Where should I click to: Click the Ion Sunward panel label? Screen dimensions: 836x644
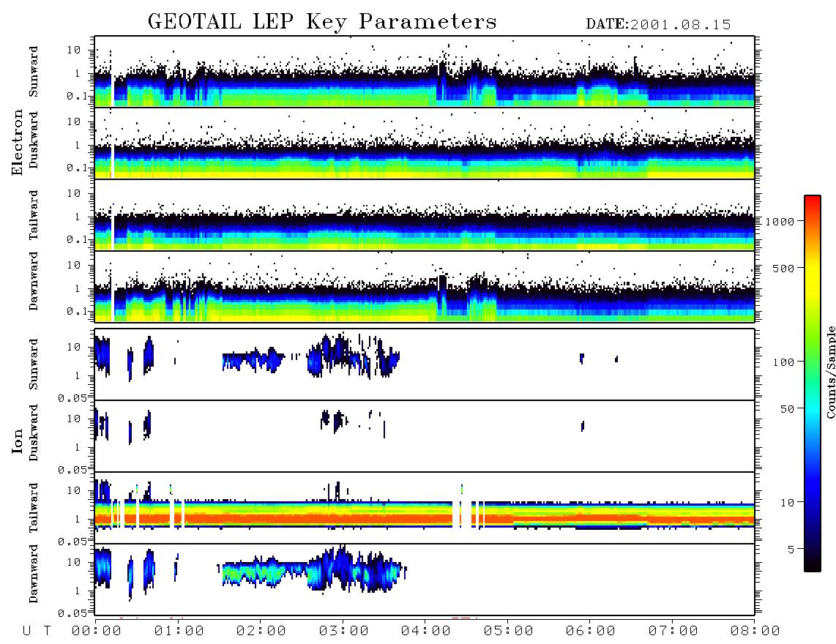(34, 364)
